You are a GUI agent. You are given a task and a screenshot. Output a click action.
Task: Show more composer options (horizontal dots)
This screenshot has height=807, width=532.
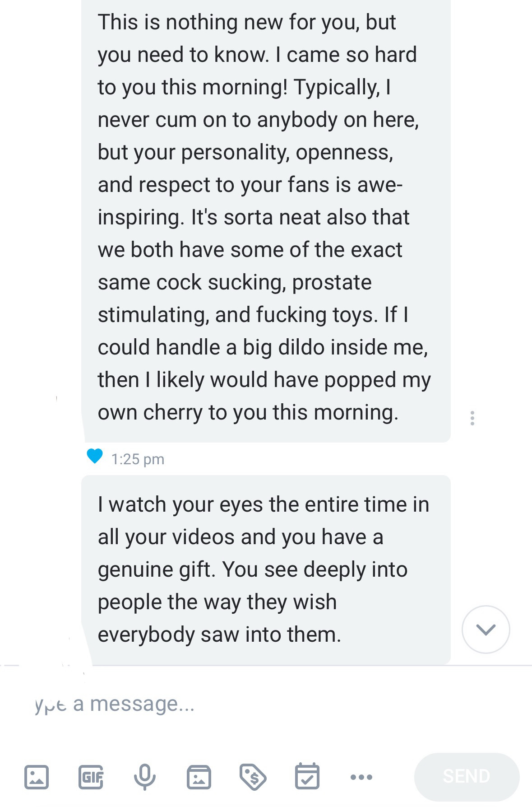361,777
